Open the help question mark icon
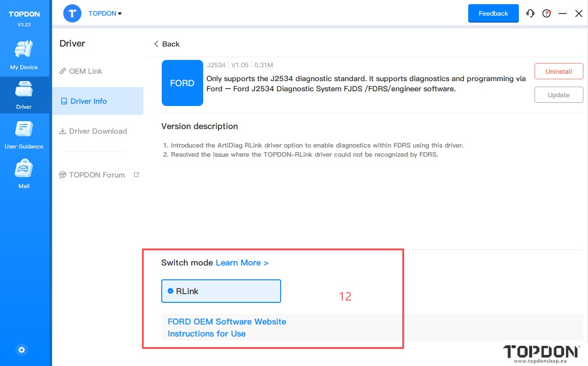 (x=547, y=14)
